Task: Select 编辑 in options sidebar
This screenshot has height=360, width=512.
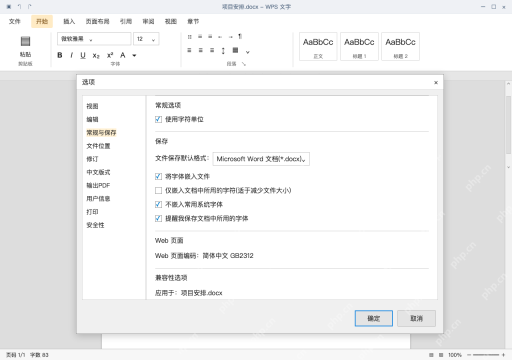Action: tap(92, 119)
